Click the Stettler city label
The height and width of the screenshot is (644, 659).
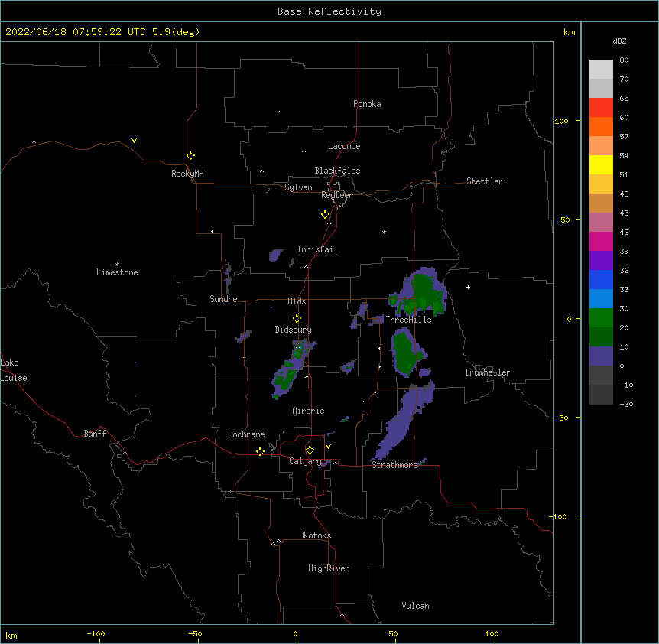click(485, 181)
